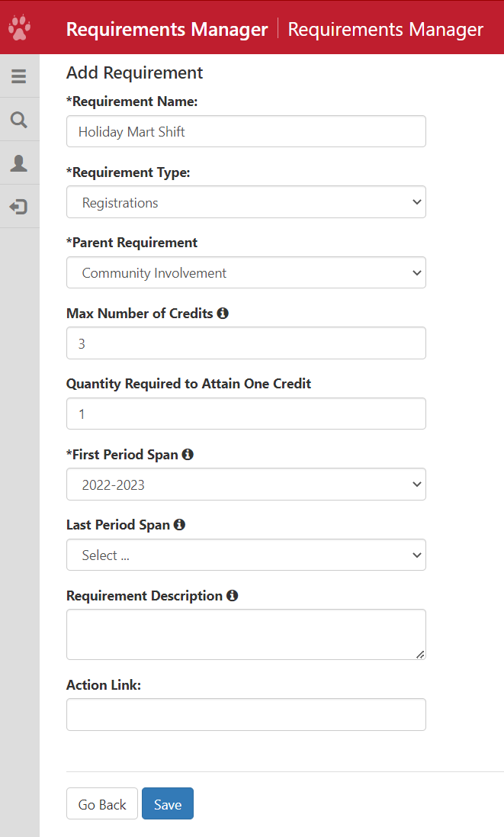504x837 pixels.
Task: Click First Period Span info icon
Action: pos(188,455)
